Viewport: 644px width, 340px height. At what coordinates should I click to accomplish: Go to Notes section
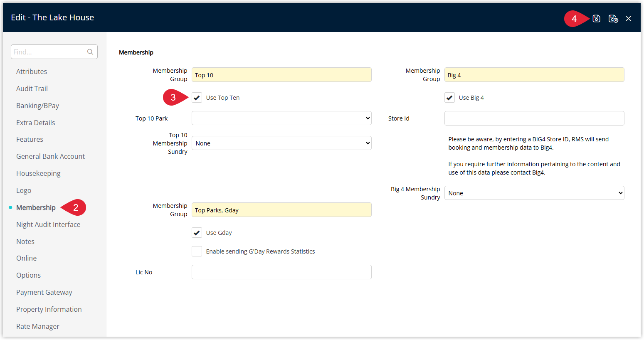[x=25, y=241]
